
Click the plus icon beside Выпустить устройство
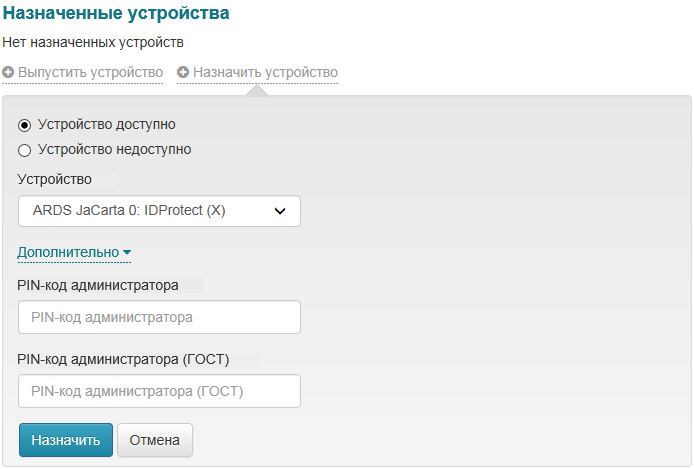9,73
